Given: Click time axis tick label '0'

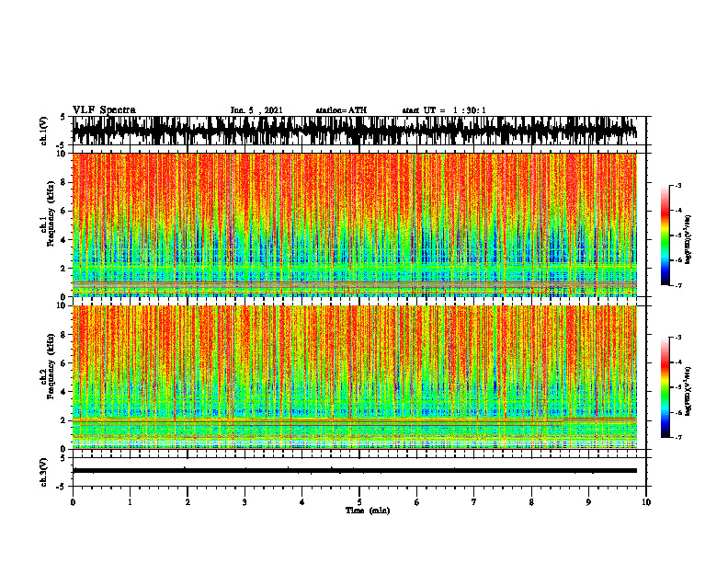Looking at the screenshot, I should tap(73, 502).
